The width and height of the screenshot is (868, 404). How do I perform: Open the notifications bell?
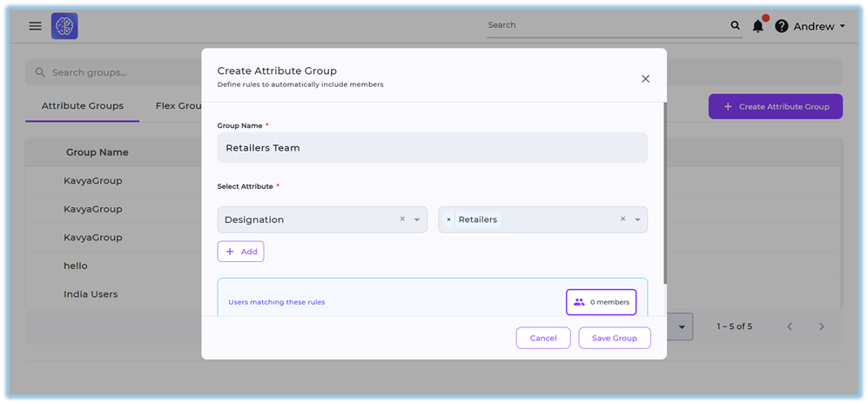757,26
